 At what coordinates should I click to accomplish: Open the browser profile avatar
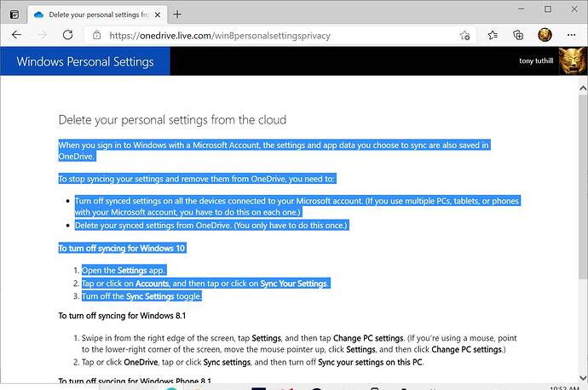(x=545, y=35)
